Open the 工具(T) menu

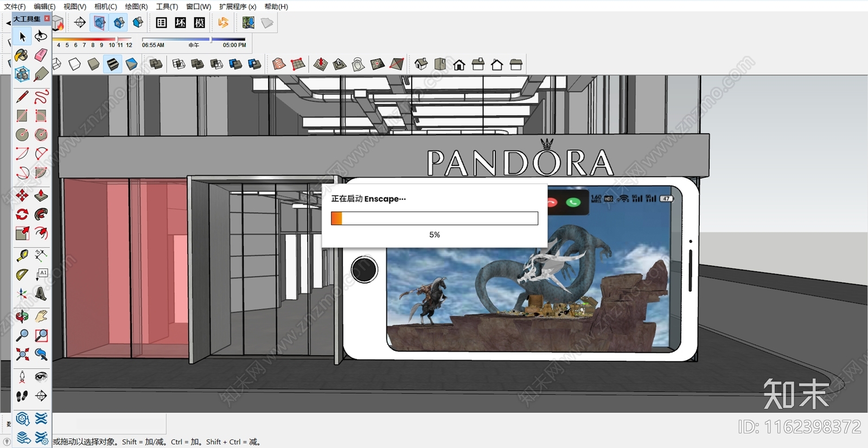tap(167, 7)
